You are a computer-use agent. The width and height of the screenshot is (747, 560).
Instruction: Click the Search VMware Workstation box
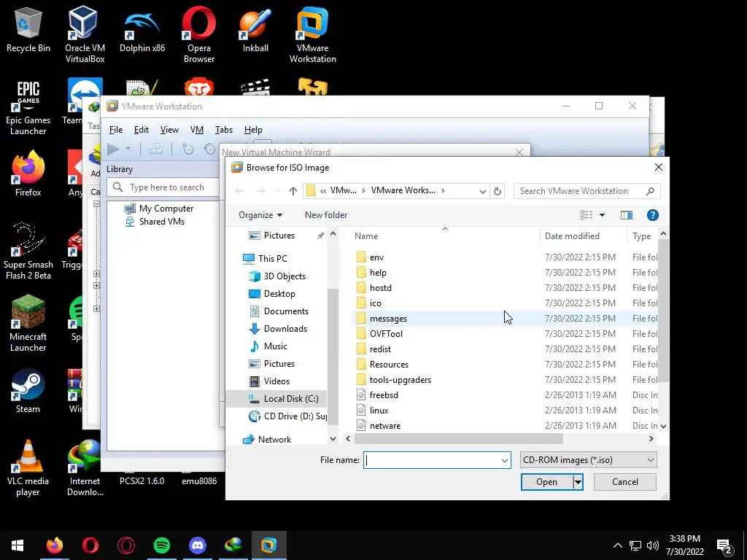tap(587, 191)
